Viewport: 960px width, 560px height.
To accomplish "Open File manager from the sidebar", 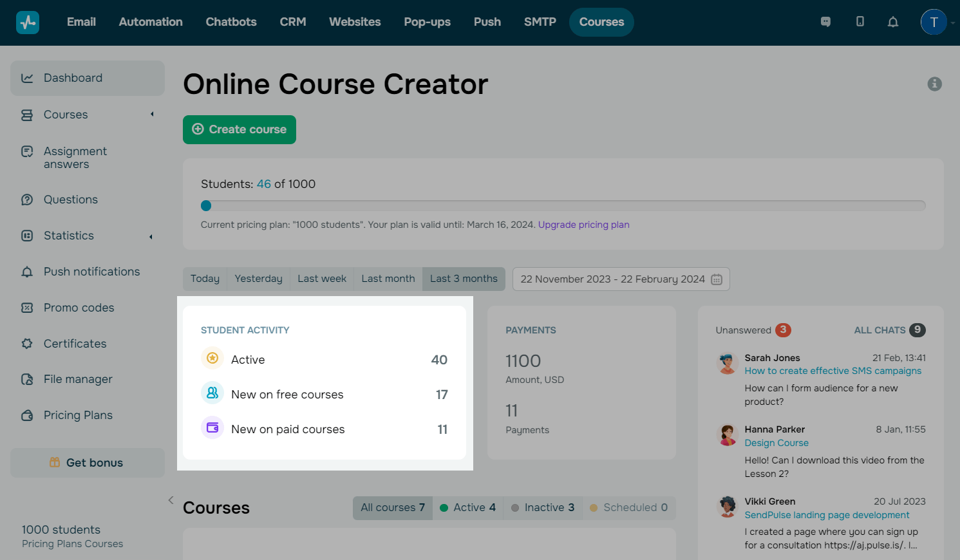I will [77, 379].
